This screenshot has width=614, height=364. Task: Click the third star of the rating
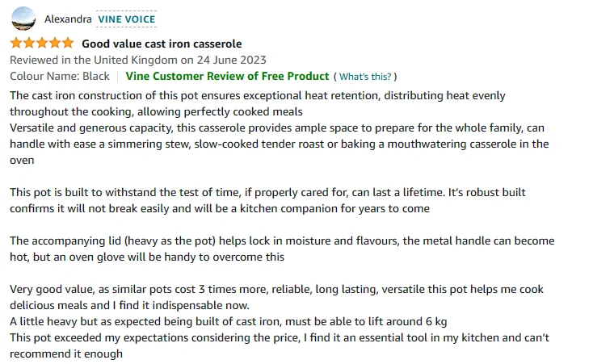pos(42,43)
